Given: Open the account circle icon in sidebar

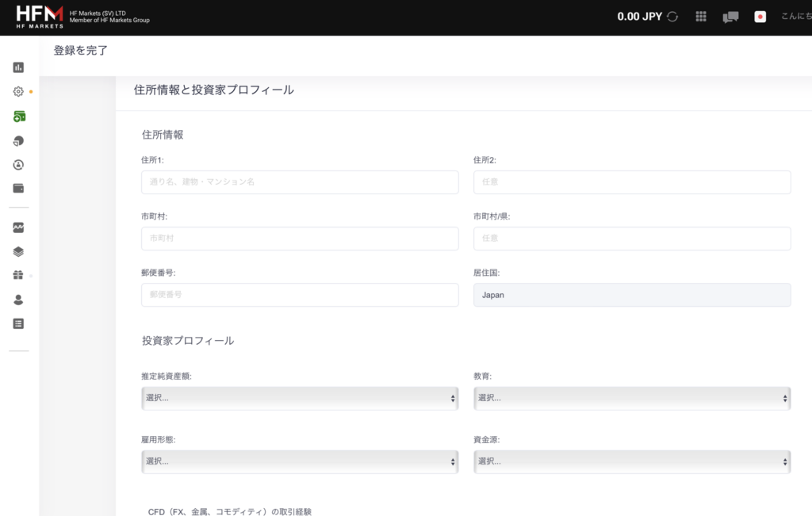Looking at the screenshot, I should coord(18,165).
